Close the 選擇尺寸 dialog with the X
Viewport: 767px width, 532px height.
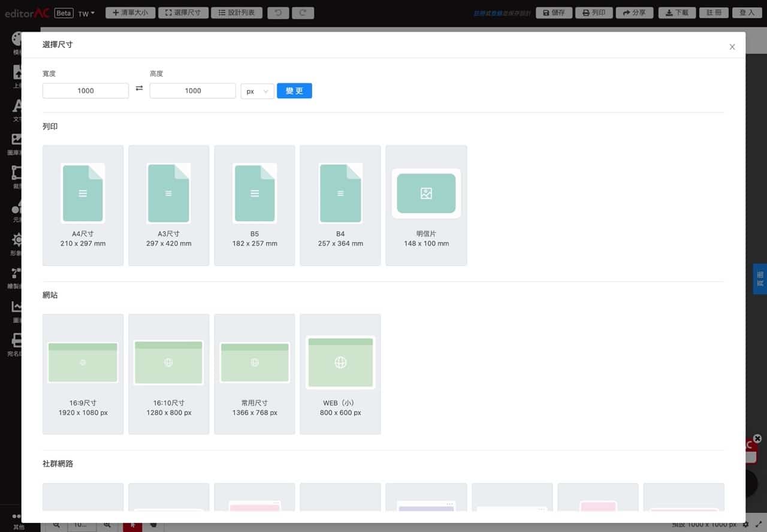pos(732,47)
